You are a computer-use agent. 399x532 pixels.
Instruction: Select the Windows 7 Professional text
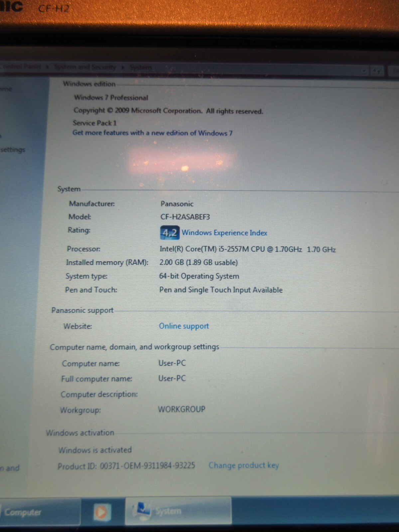[111, 97]
